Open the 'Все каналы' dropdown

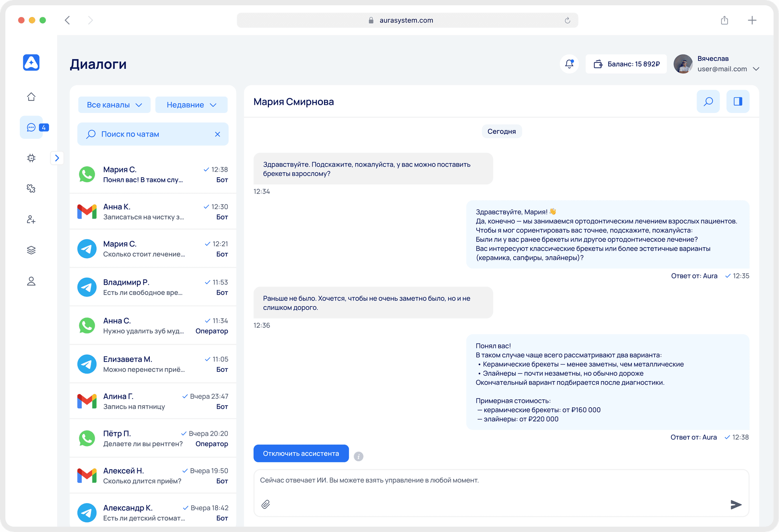pyautogui.click(x=114, y=105)
